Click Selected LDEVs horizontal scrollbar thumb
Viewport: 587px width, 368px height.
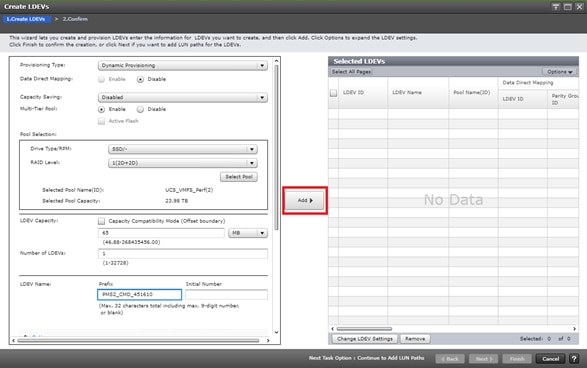point(364,329)
